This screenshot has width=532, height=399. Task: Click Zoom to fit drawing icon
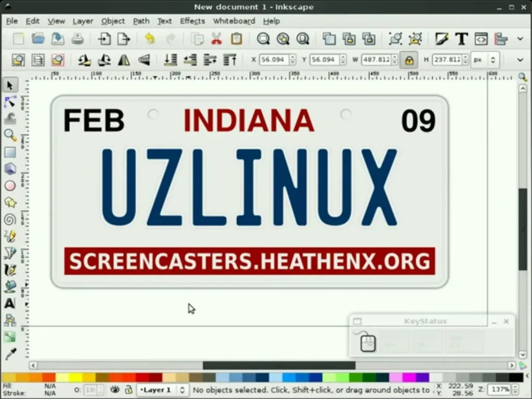(283, 38)
